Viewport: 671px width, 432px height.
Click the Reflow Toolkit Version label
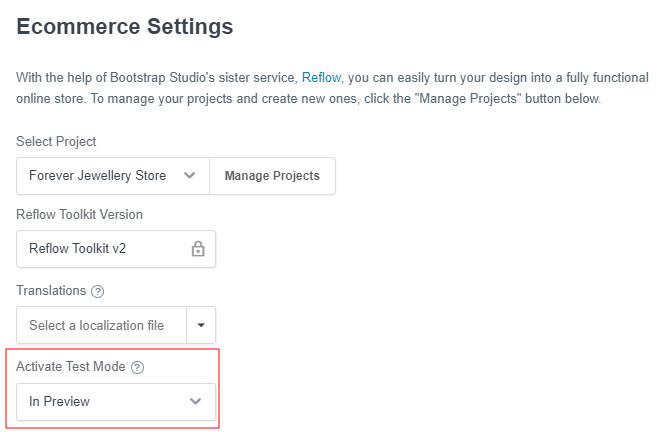point(79,214)
